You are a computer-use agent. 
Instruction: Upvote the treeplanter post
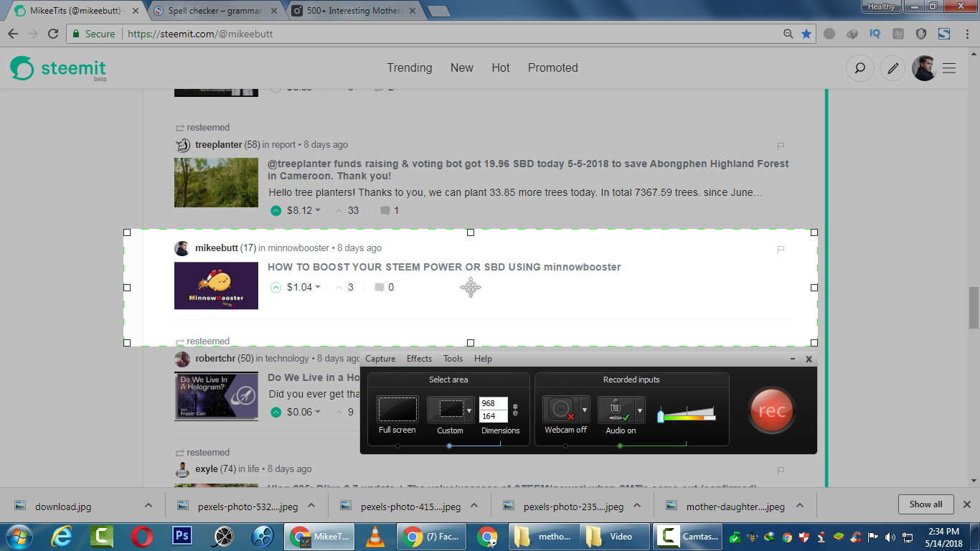[x=276, y=211]
